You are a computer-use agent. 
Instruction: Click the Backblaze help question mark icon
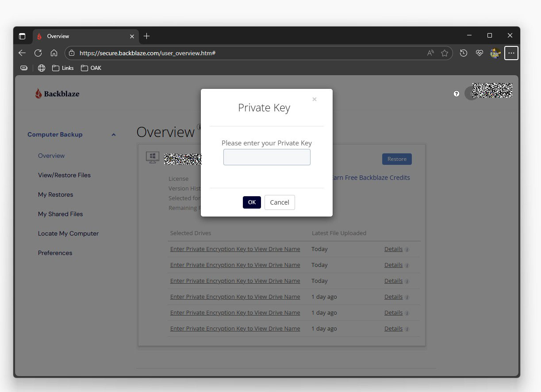pos(457,94)
